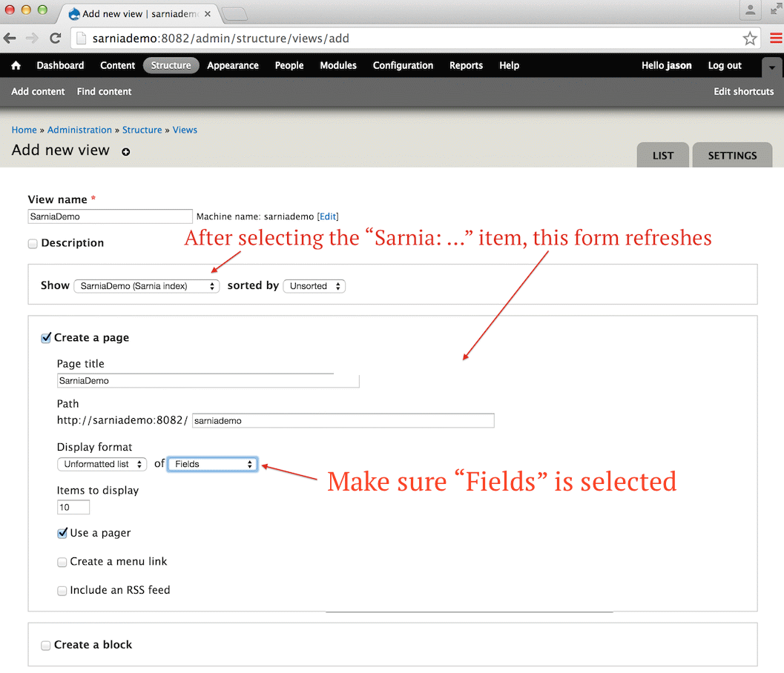784x673 pixels.
Task: Click the Log out link
Action: (725, 65)
